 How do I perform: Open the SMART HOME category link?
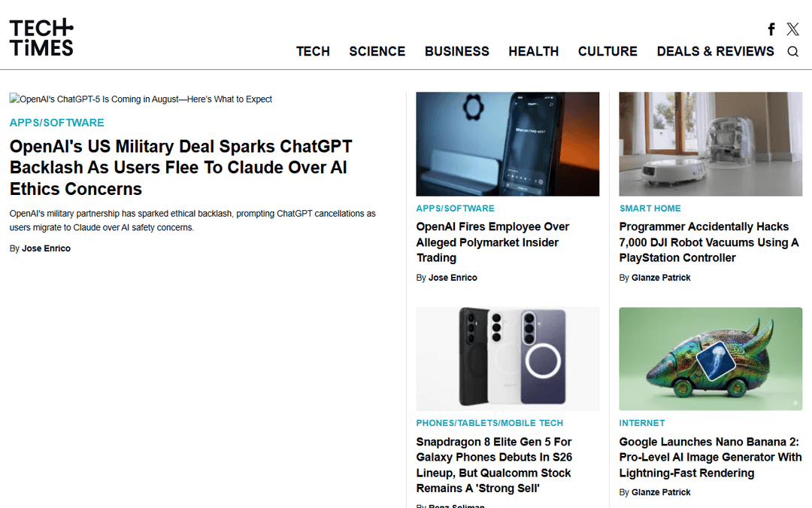(650, 208)
